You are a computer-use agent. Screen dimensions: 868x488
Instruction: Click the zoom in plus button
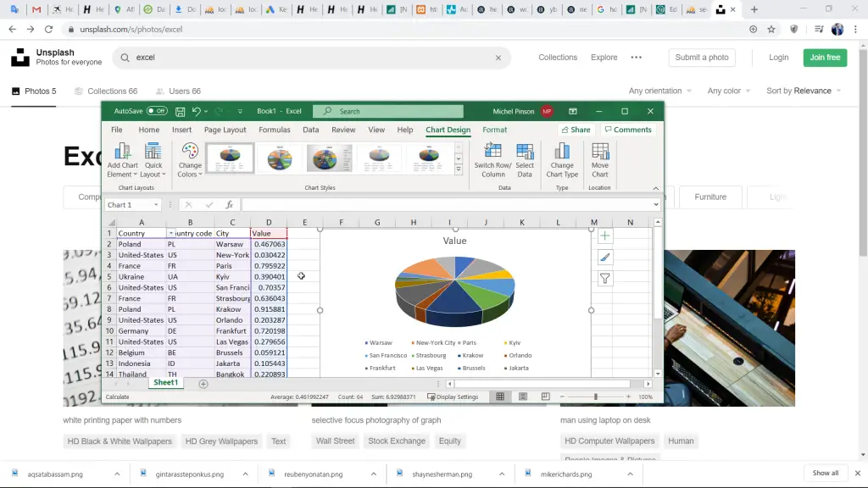(x=628, y=396)
